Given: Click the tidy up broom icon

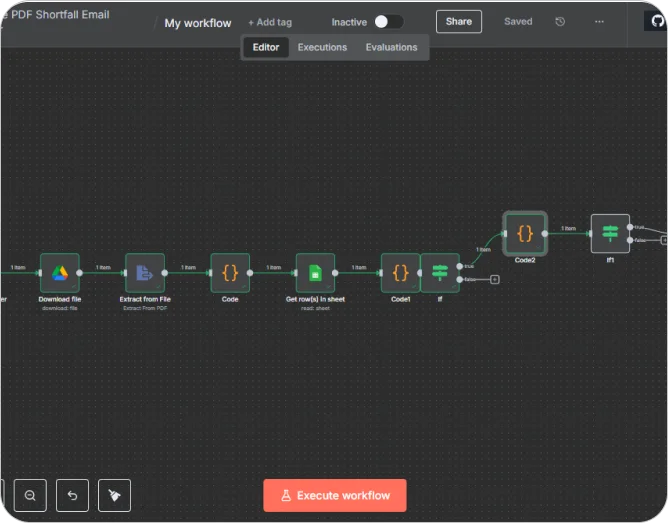Looking at the screenshot, I should (114, 495).
